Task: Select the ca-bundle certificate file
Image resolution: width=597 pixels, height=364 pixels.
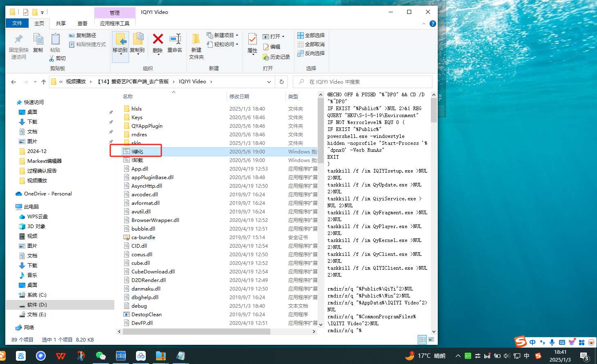Action: [x=143, y=237]
